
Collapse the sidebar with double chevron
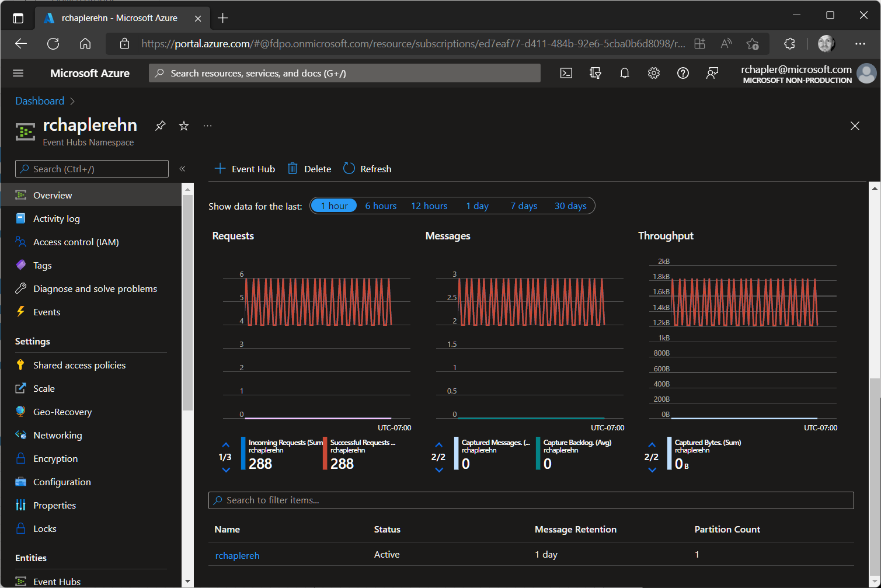tap(182, 168)
